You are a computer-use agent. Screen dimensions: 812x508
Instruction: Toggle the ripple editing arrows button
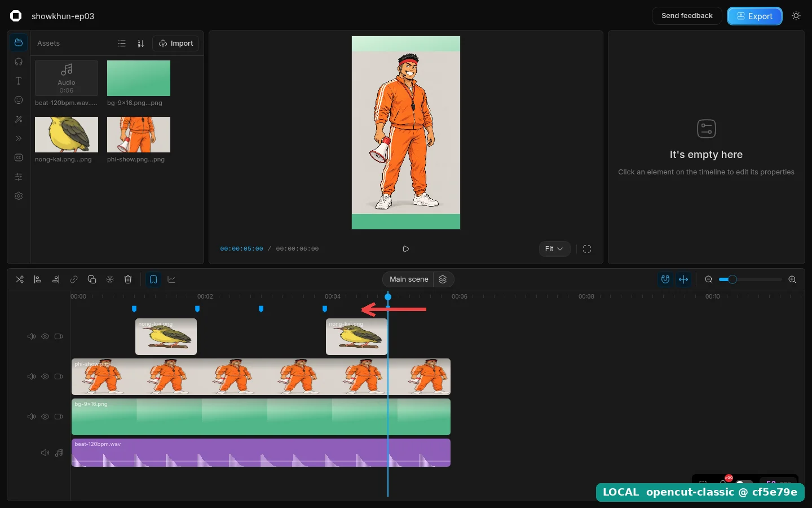[x=683, y=279]
